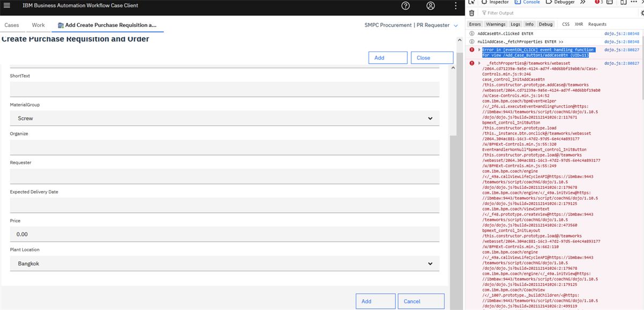Toggle the Debug console filter
The image size is (644, 310).
pos(546,24)
